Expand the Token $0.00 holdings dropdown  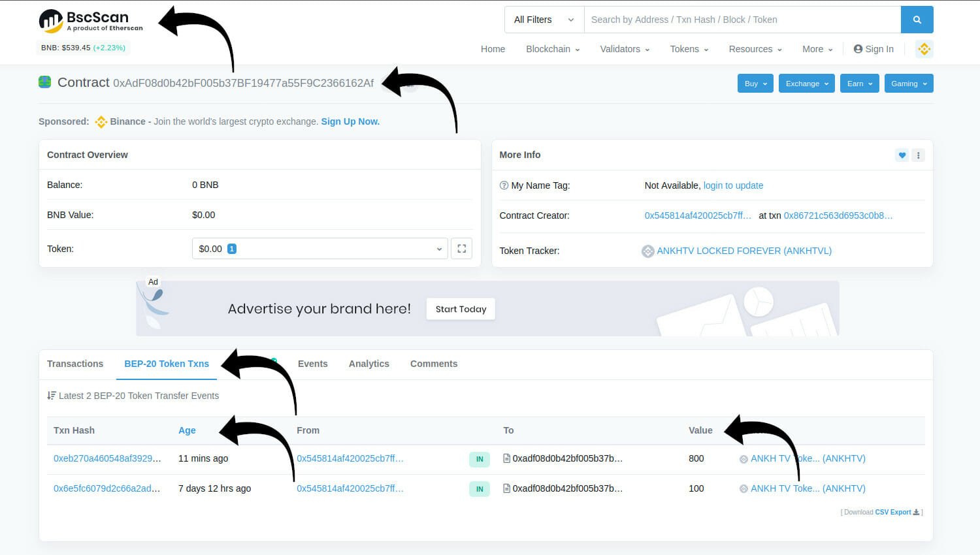[319, 249]
